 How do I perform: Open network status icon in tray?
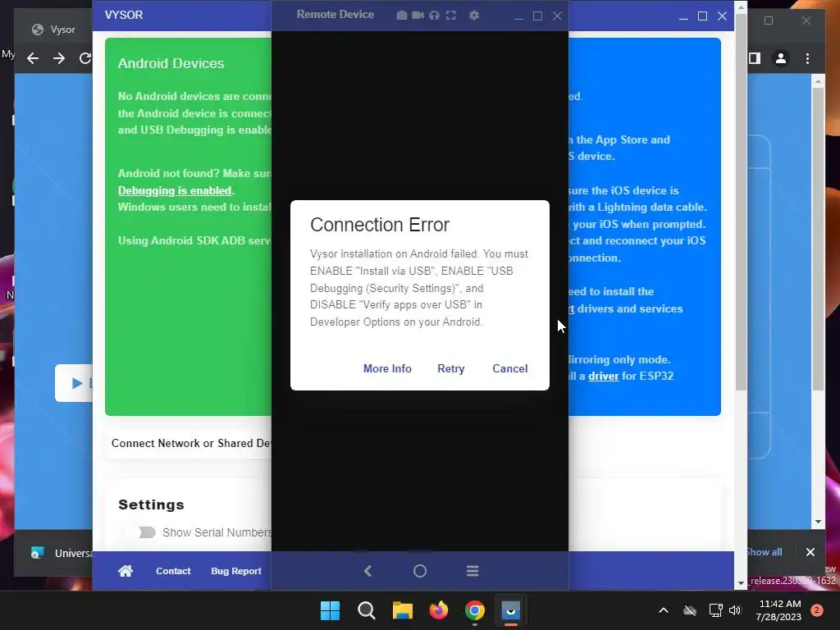[715, 610]
